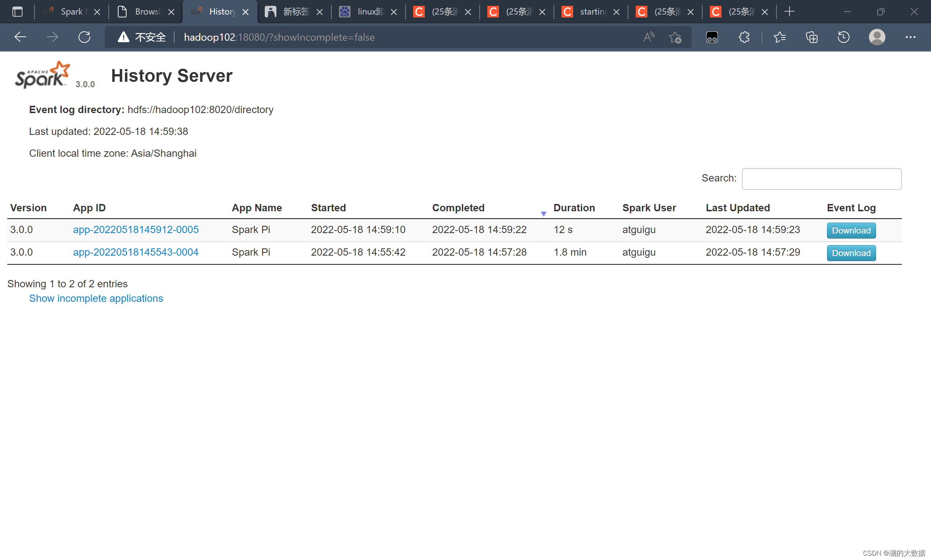Click the Last updated timestamp line

(109, 132)
